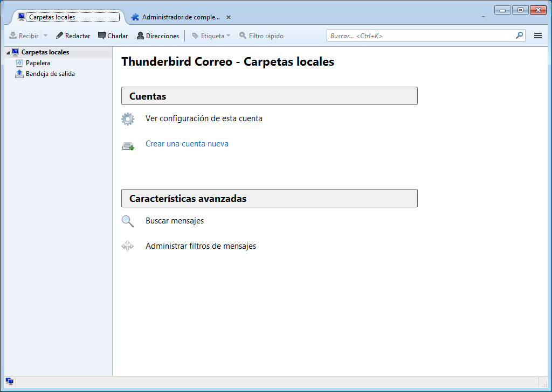Open the Etiqueta tag dropdown
Image resolution: width=552 pixels, height=392 pixels.
coord(211,36)
